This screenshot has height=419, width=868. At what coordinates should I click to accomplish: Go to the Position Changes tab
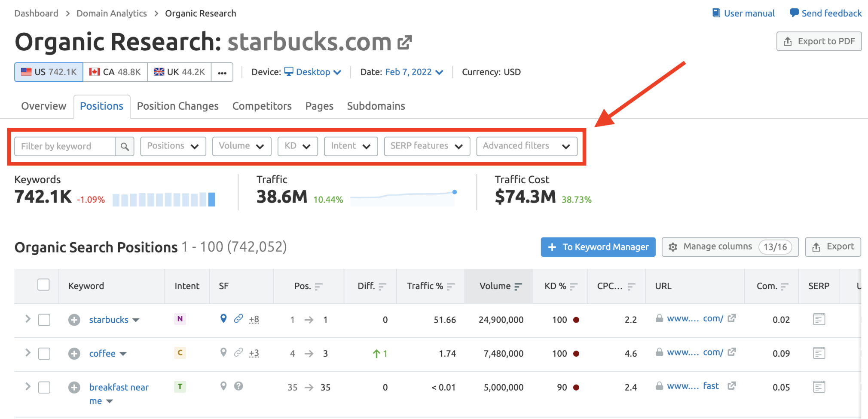click(178, 106)
